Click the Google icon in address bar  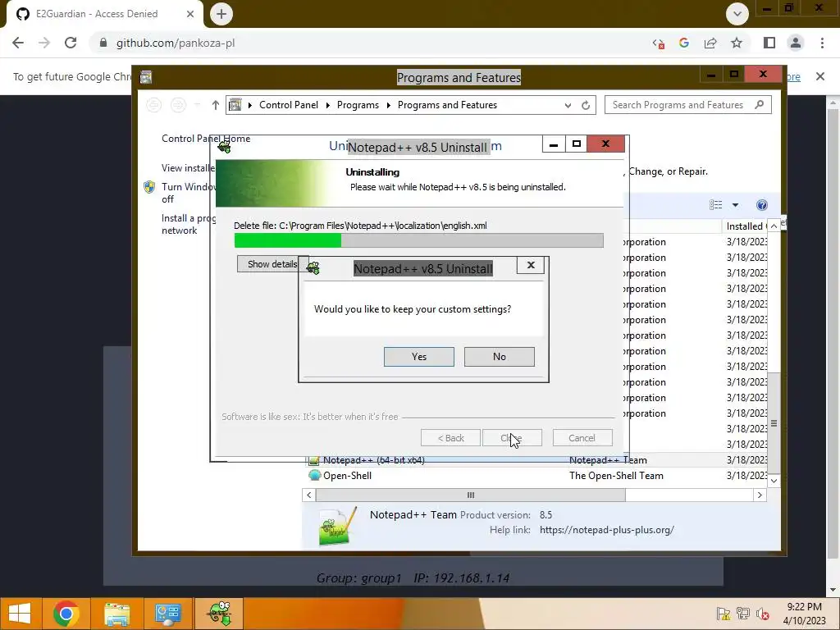(x=684, y=43)
